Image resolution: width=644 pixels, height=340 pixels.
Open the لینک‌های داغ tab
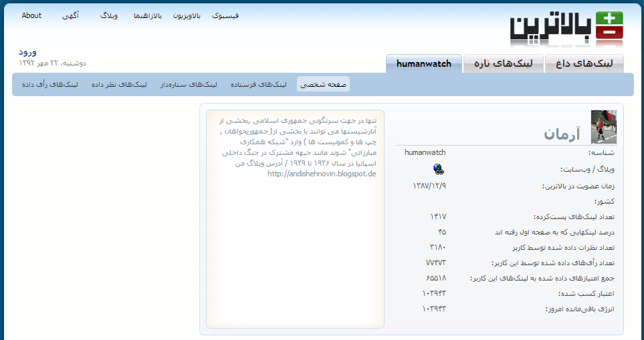(584, 64)
